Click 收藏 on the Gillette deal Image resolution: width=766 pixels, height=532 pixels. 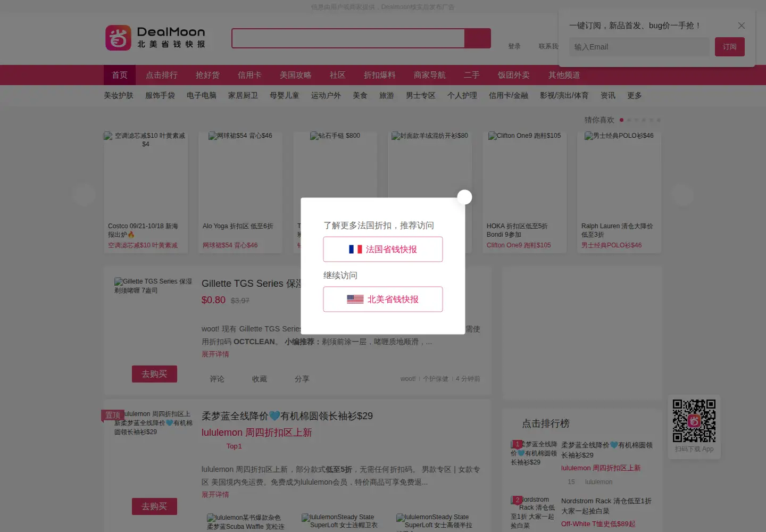pyautogui.click(x=260, y=379)
